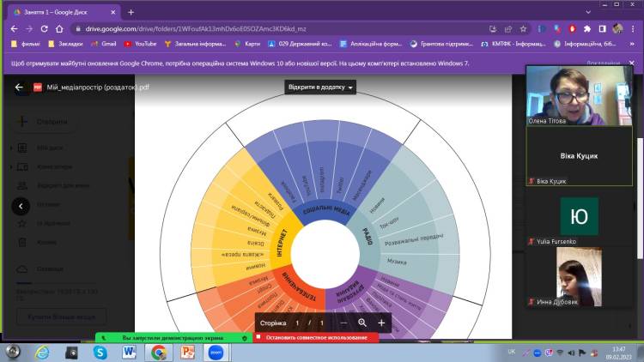The width and height of the screenshot is (644, 362).
Task: Click the back arrow to close PDF preview
Action: coord(20,87)
